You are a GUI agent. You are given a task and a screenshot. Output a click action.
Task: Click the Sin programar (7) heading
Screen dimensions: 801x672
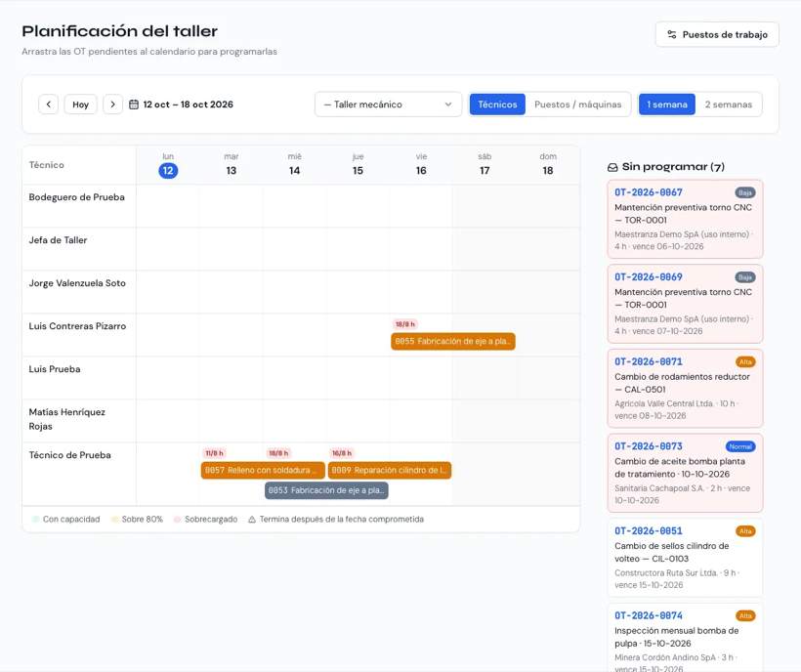pyautogui.click(x=673, y=167)
